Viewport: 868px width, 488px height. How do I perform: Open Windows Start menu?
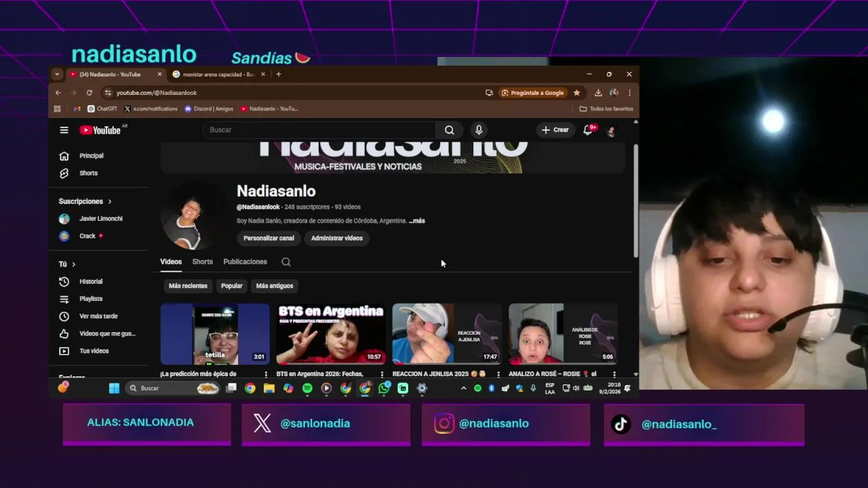coord(114,388)
